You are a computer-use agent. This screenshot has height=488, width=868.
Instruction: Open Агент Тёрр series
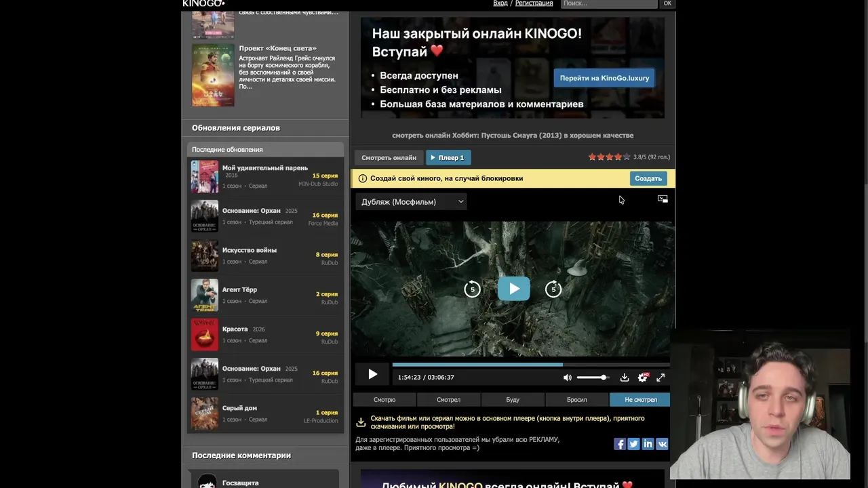(239, 290)
